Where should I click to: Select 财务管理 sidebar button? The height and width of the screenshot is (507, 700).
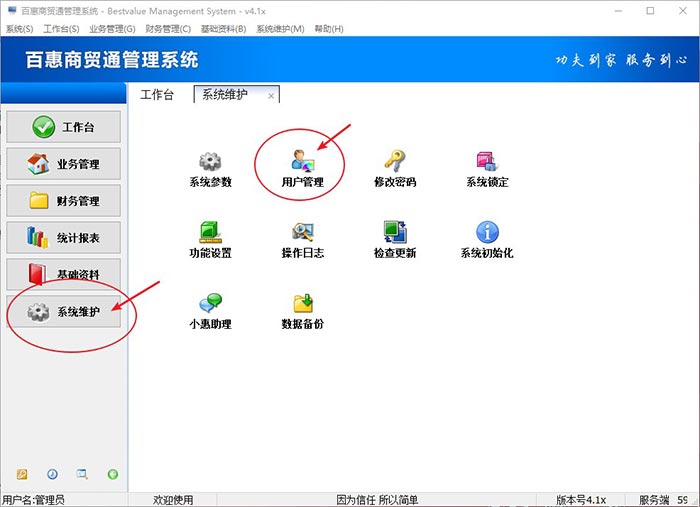coord(63,201)
